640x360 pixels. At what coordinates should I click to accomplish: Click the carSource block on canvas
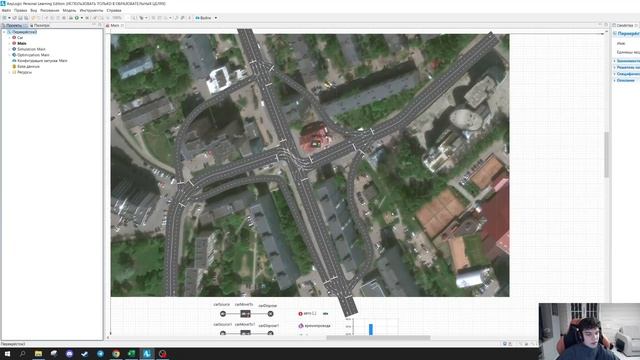[223, 314]
